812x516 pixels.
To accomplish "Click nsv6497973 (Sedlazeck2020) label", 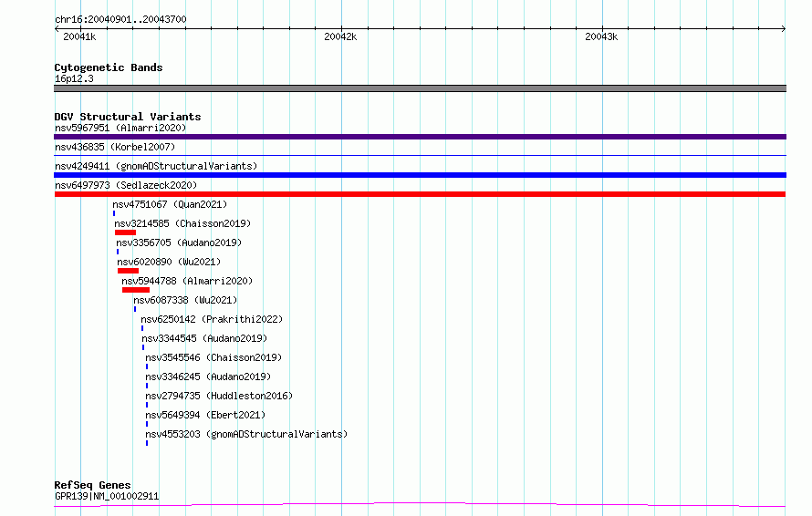I will coord(126,185).
